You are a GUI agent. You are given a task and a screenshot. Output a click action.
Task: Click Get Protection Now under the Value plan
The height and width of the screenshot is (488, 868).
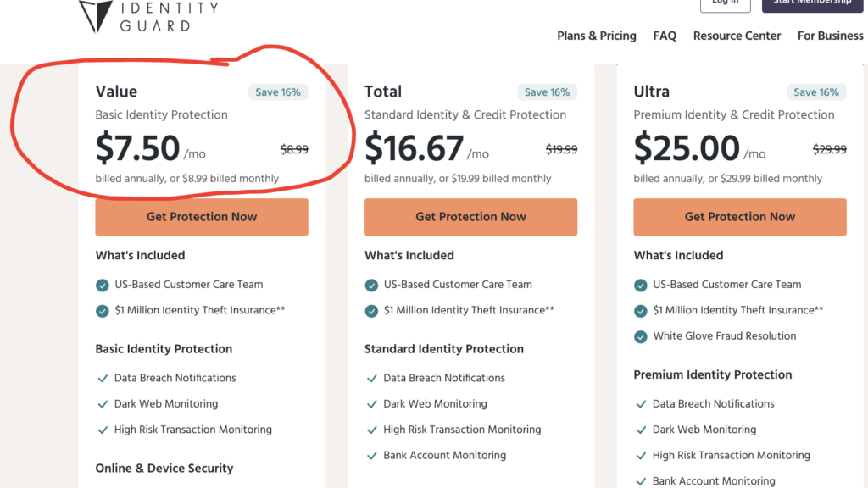(x=201, y=217)
